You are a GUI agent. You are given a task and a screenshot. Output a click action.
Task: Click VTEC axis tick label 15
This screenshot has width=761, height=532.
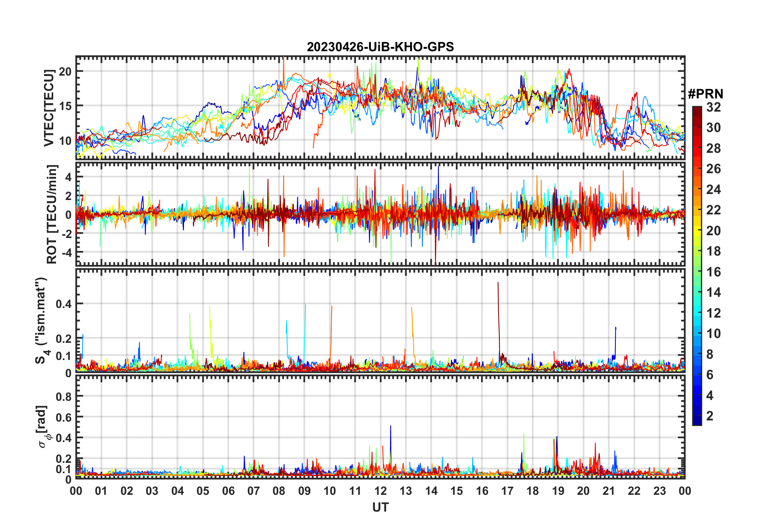pos(65,106)
